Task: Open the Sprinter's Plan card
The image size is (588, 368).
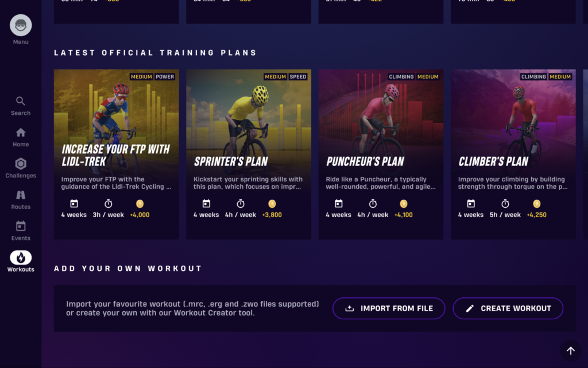Action: click(249, 154)
